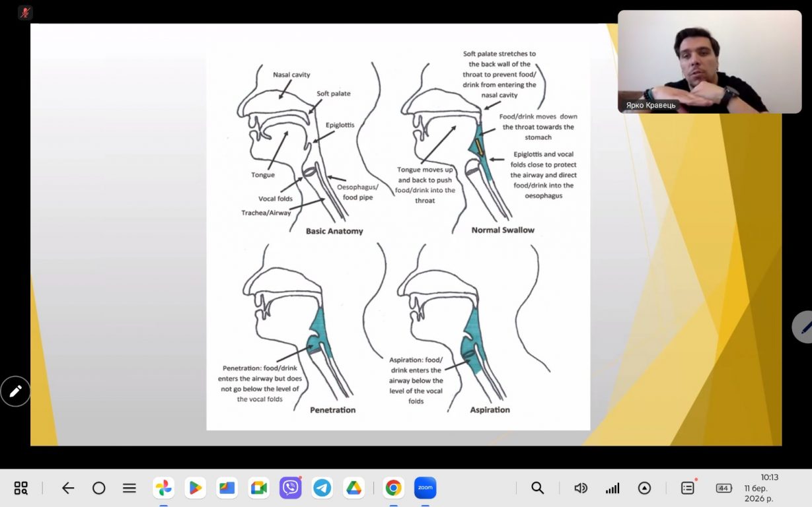
Task: Open the recent apps menu button
Action: (x=129, y=488)
